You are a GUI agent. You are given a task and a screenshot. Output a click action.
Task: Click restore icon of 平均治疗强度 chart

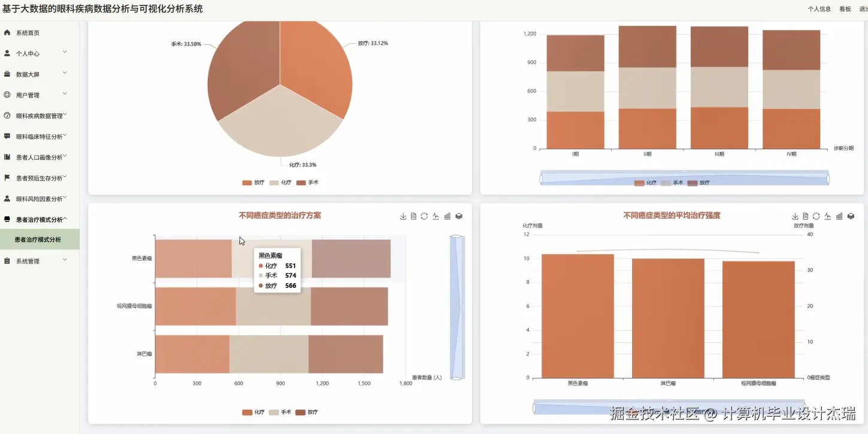click(816, 216)
